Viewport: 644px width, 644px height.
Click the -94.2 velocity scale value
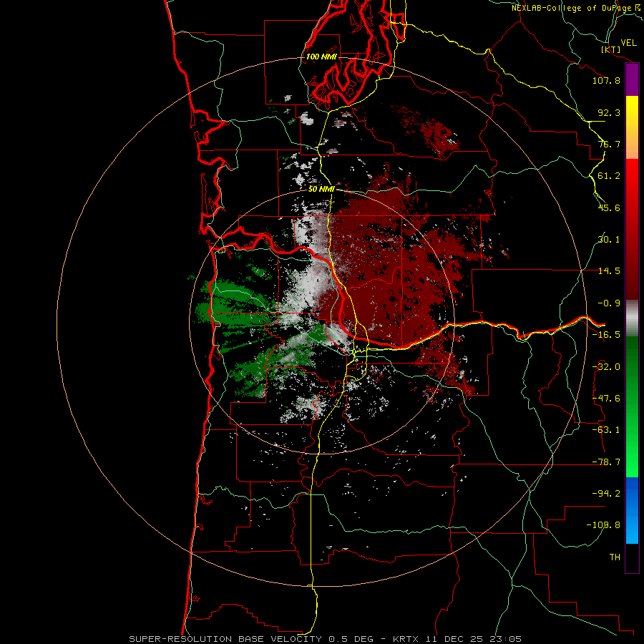pyautogui.click(x=606, y=493)
